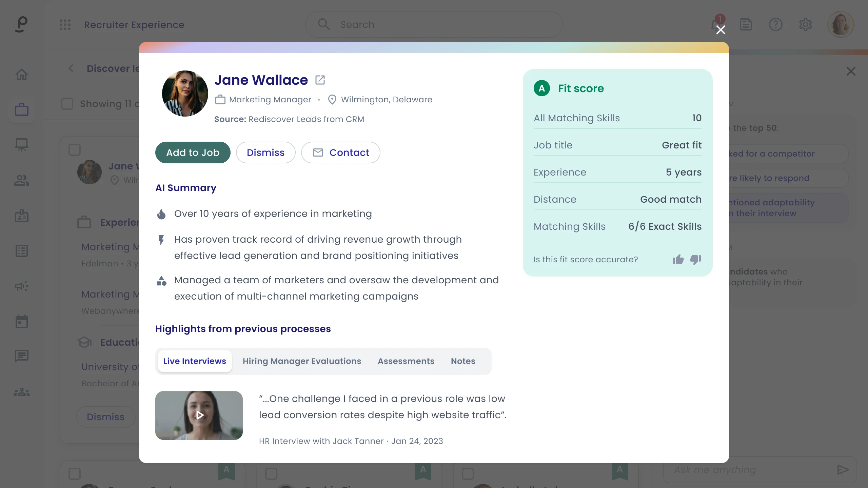Open the messages chat sidebar icon
Viewport: 868px width, 488px height.
[x=22, y=356]
